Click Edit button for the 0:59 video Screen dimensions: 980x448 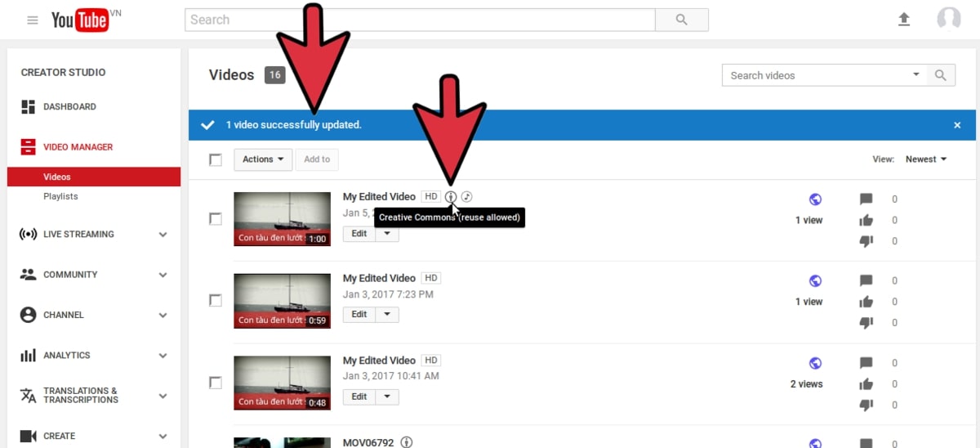(x=359, y=315)
